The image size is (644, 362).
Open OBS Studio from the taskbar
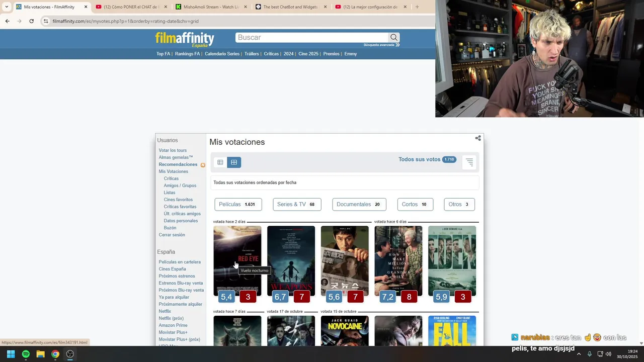[x=70, y=354]
